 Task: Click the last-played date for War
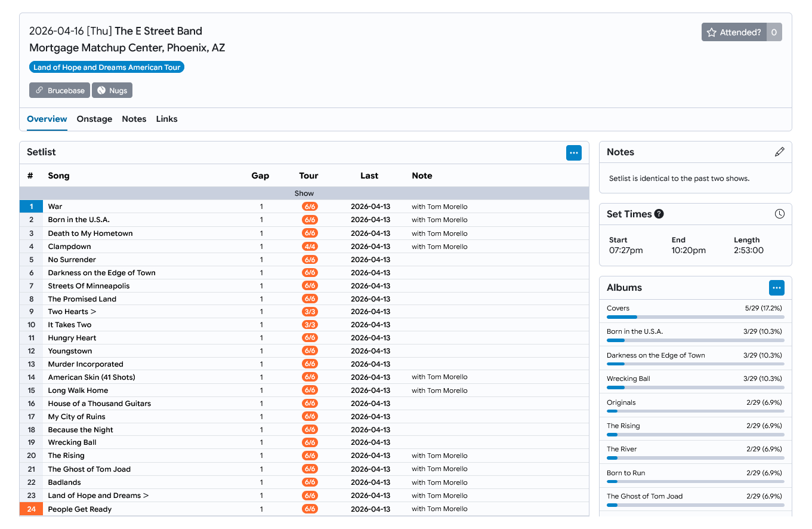click(x=370, y=207)
